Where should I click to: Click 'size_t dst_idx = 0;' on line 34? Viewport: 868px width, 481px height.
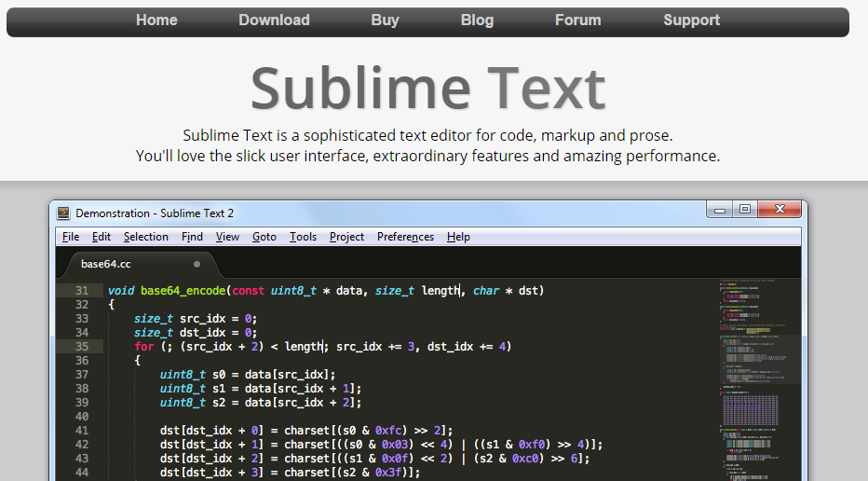click(196, 333)
